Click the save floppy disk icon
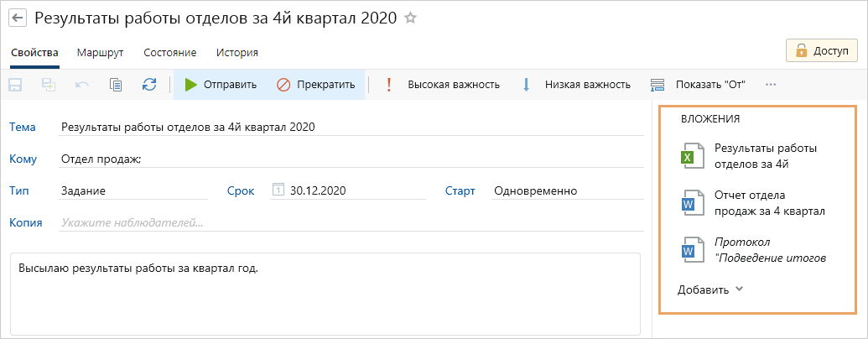This screenshot has width=868, height=339. [15, 84]
